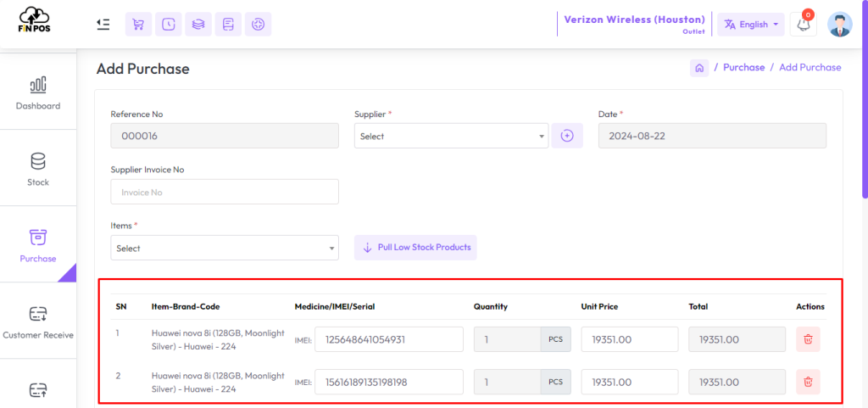The image size is (868, 408).
Task: Open the register/receipt shortcut icon
Action: [228, 25]
